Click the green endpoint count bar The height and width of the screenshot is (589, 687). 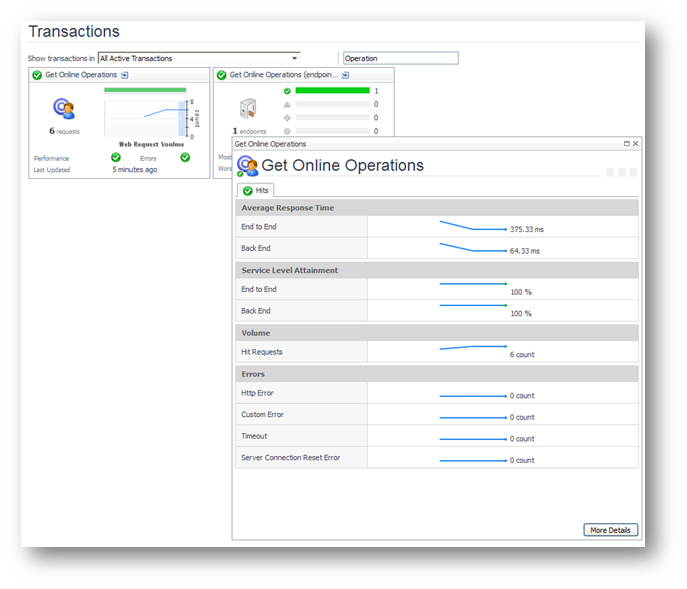[332, 91]
